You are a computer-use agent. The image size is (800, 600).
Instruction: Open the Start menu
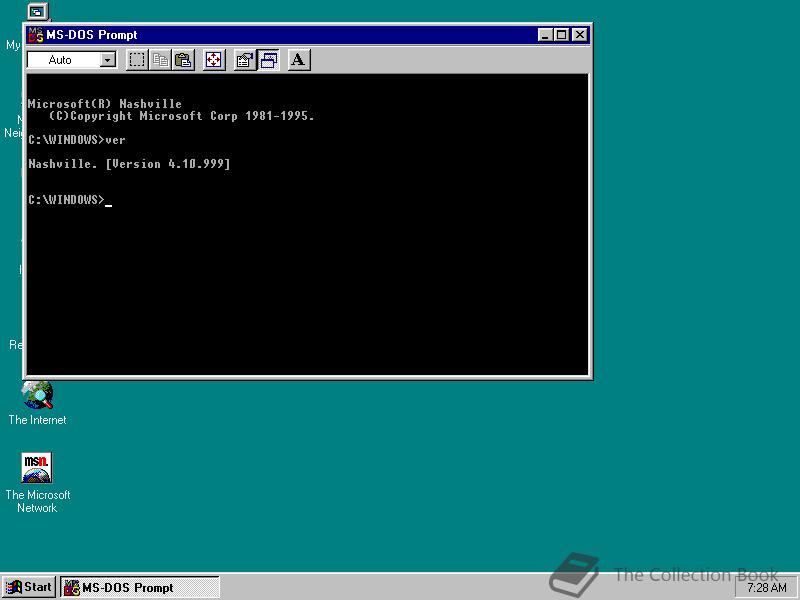click(x=29, y=587)
